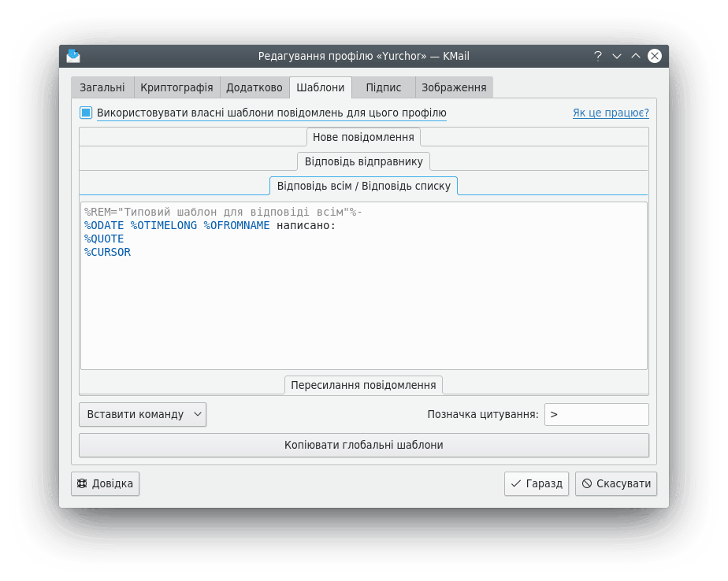Open the Вставити команду dropdown
The height and width of the screenshot is (581, 728).
[142, 414]
